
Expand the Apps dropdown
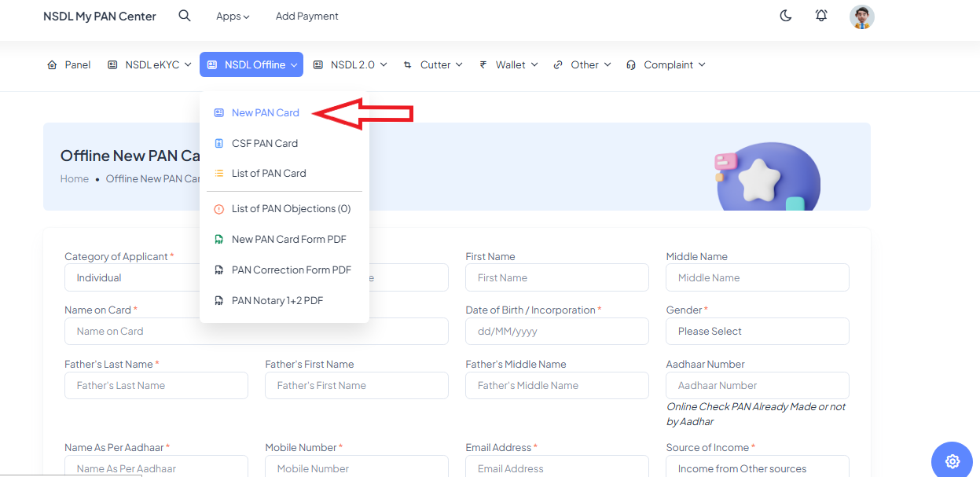coord(233,16)
